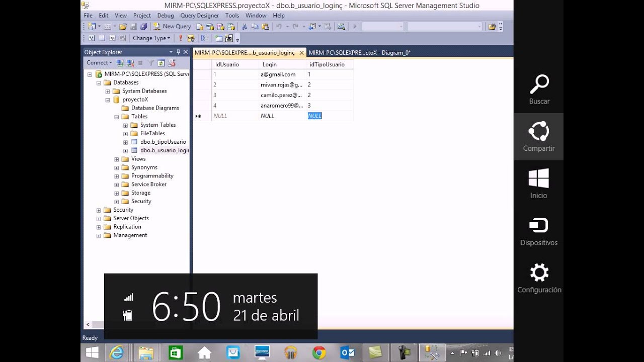Toggle auto-hide pin of Object Explorer
This screenshot has width=644, height=362.
click(x=178, y=52)
